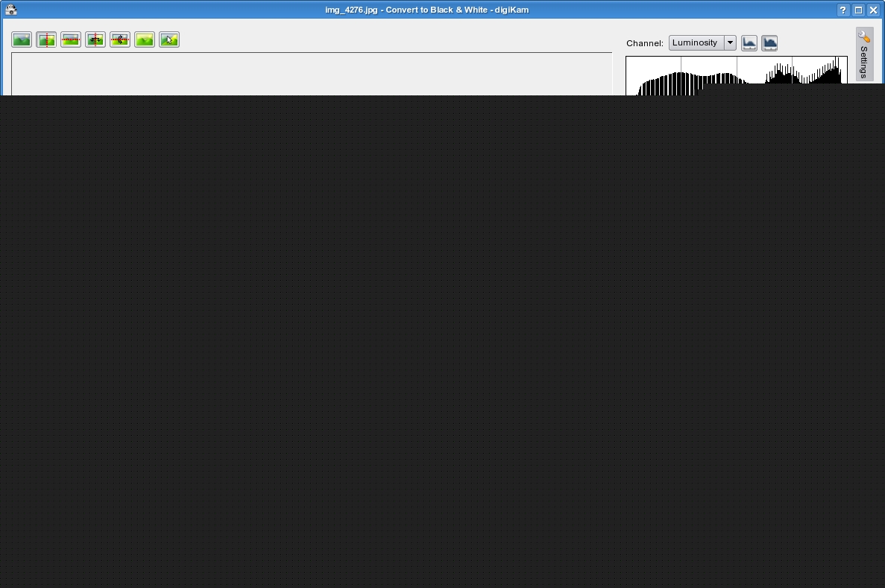Switch histogram to linear scale
This screenshot has height=588, width=885.
(749, 43)
